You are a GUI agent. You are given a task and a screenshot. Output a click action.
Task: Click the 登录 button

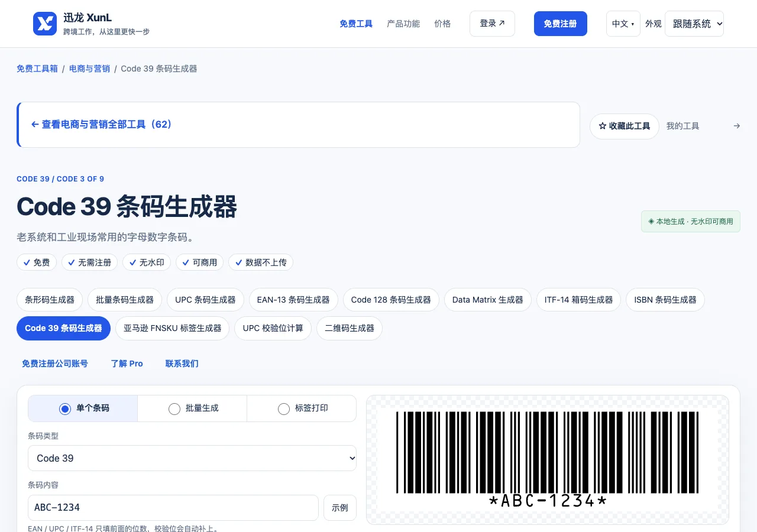point(492,24)
